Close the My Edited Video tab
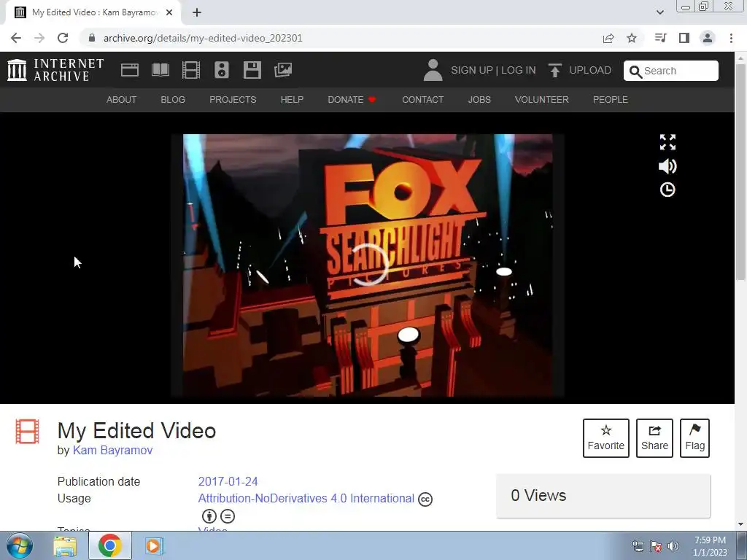The image size is (747, 560). pos(169,13)
